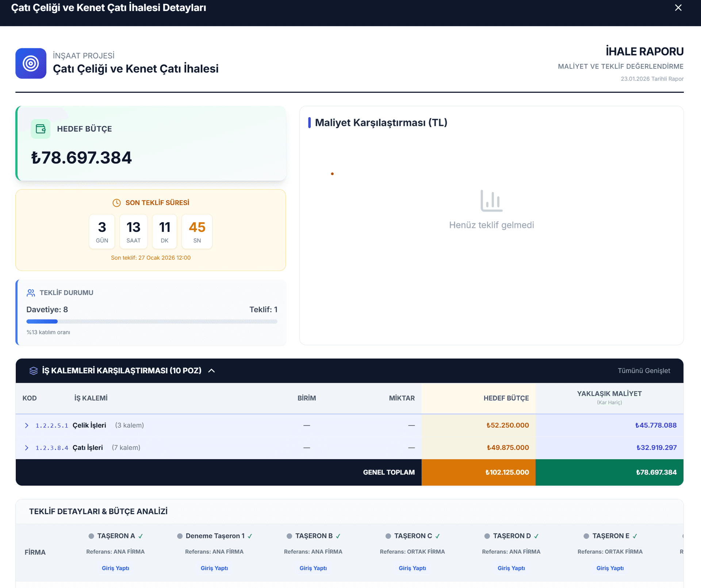The height and width of the screenshot is (588, 701).
Task: Open the TEKLİF DETAYLARI & BÜTÇE ANALİZİ section
Action: click(x=98, y=511)
